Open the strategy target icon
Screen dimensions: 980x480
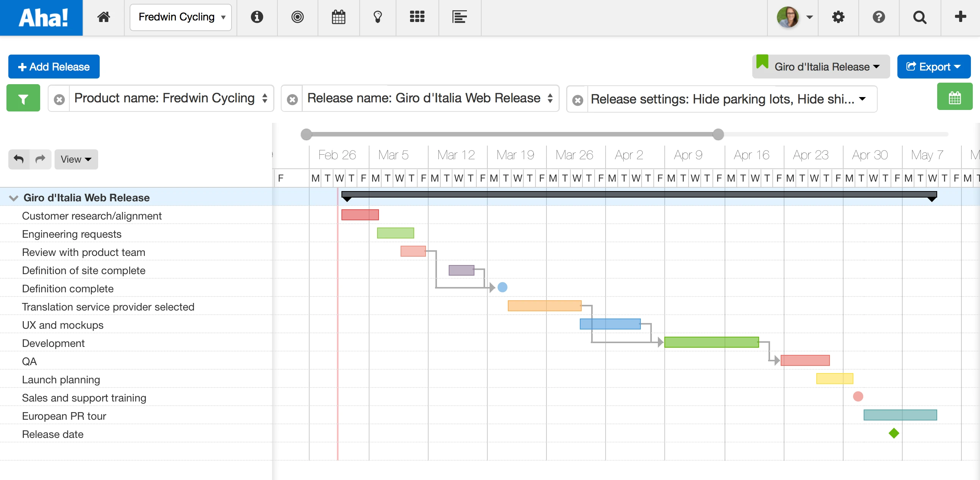[297, 17]
